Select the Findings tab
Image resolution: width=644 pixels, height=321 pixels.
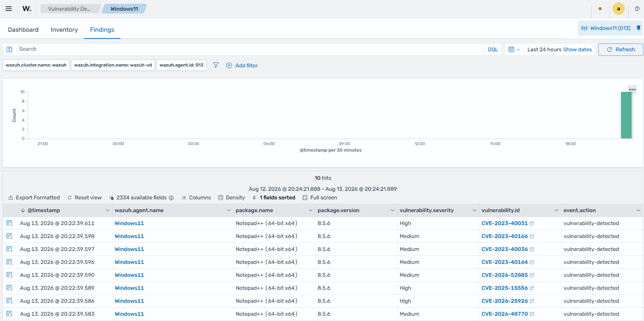pyautogui.click(x=102, y=30)
